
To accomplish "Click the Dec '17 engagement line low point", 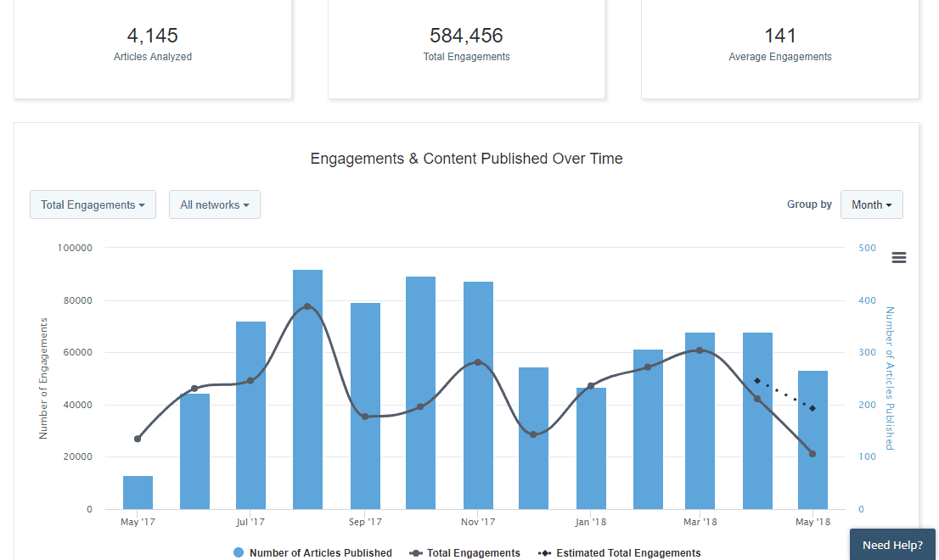I will pos(533,434).
